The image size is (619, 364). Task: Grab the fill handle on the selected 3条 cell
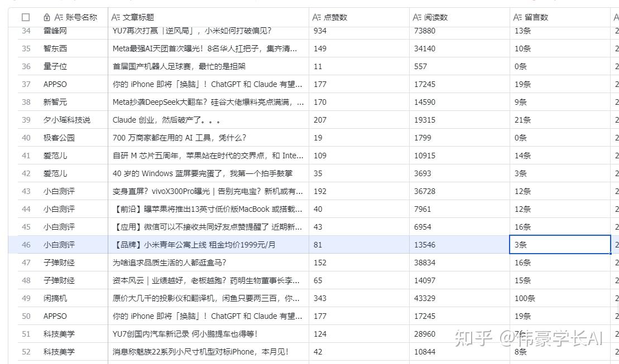click(611, 254)
